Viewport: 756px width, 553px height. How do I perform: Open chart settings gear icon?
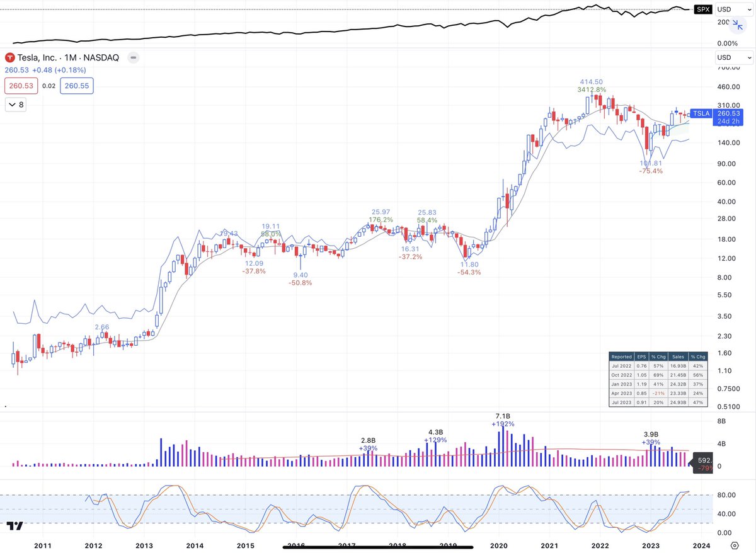point(735,545)
